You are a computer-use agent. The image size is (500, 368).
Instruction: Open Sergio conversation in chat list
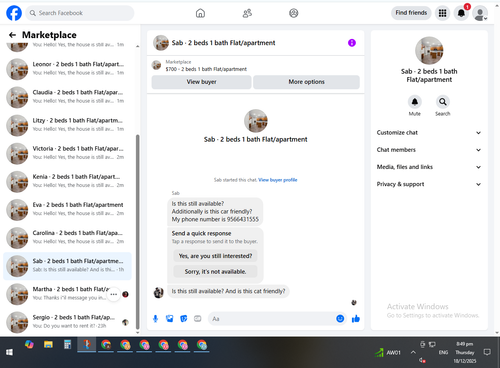point(67,322)
